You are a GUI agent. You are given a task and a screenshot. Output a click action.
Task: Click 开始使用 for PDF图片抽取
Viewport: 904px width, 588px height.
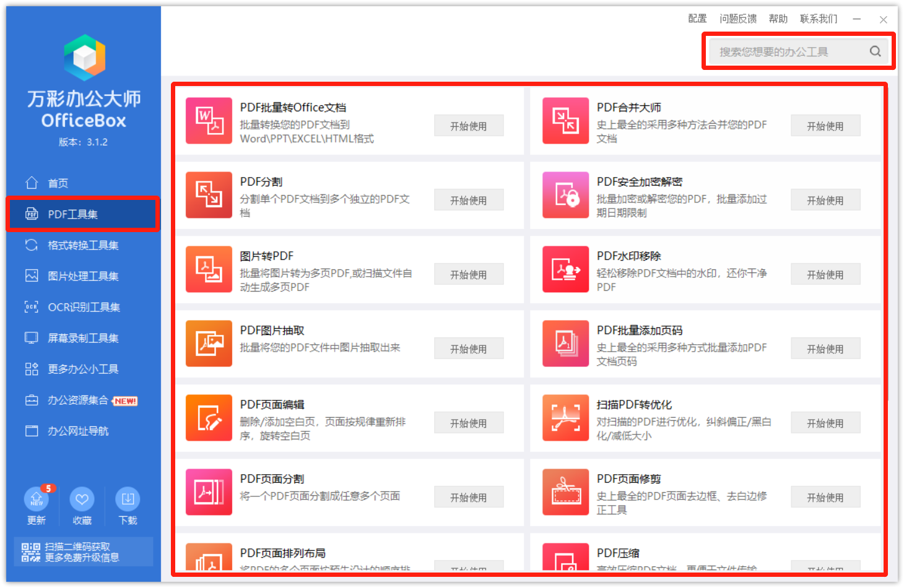469,348
